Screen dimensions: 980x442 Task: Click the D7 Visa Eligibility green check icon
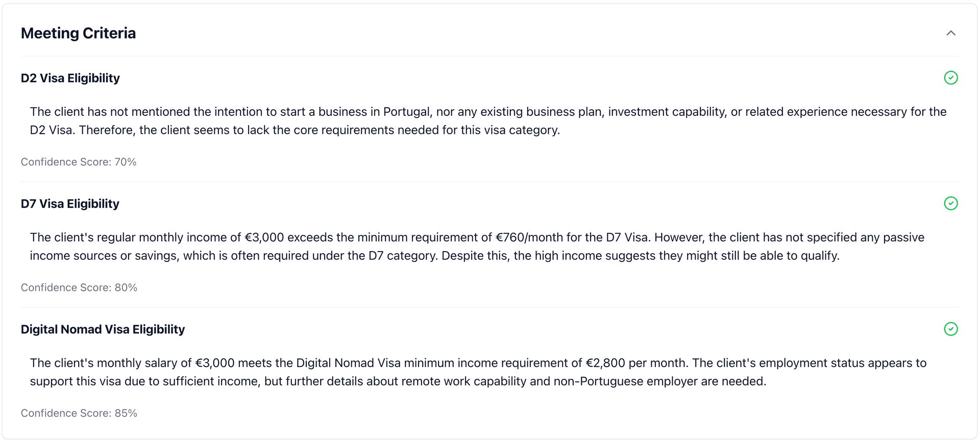(x=950, y=203)
